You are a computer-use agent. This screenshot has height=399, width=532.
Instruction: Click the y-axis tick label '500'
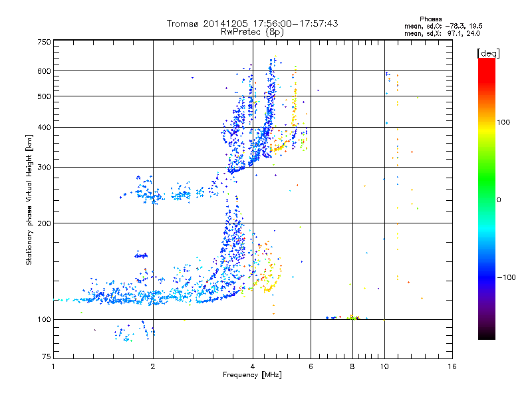(x=45, y=96)
